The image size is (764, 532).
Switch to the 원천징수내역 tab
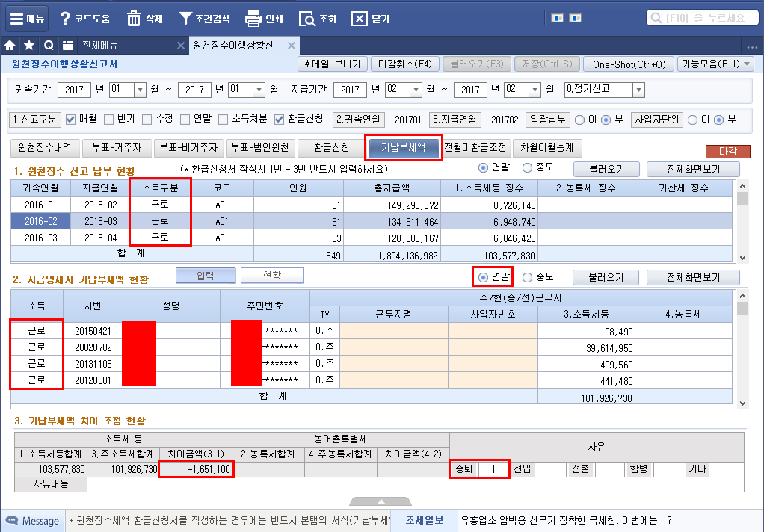(x=45, y=148)
